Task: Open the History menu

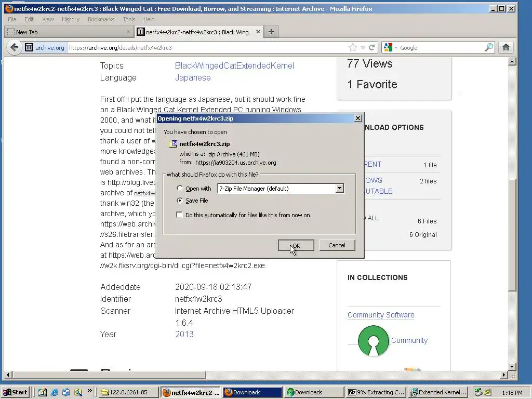Action: [x=71, y=19]
